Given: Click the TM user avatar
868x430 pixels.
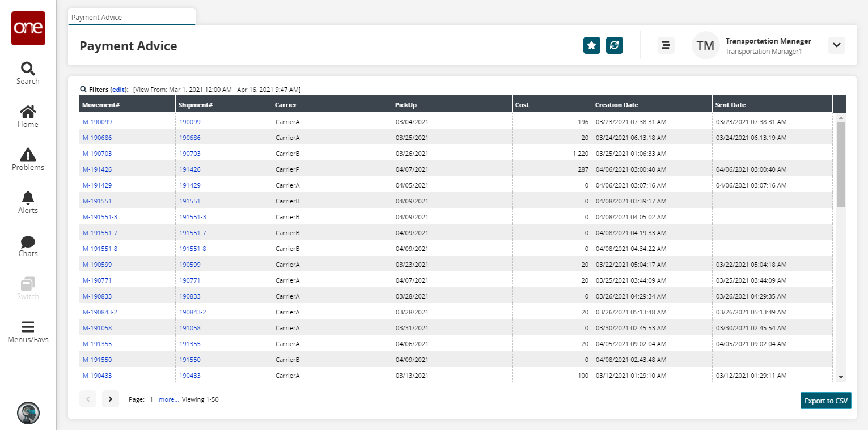Looking at the screenshot, I should pos(705,45).
